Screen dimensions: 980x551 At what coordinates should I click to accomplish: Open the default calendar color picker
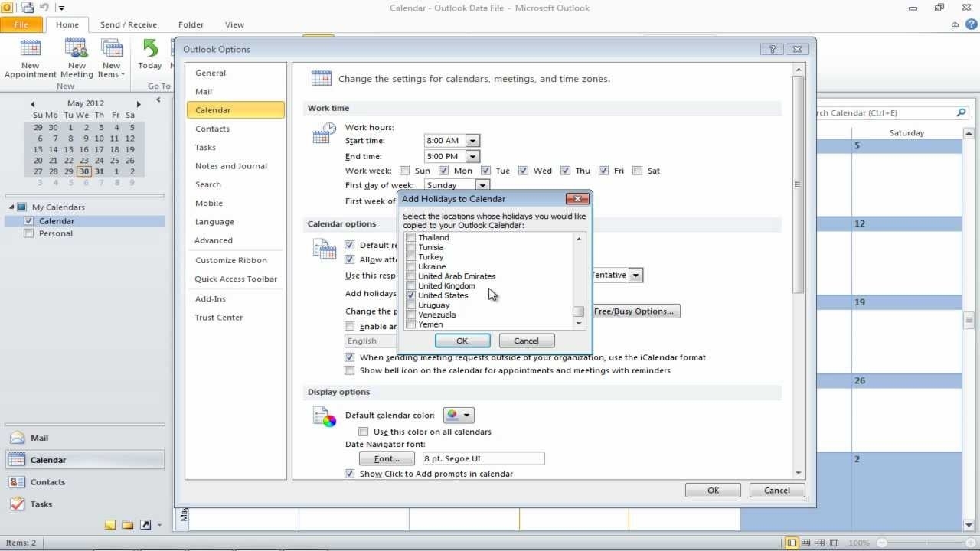coord(459,416)
